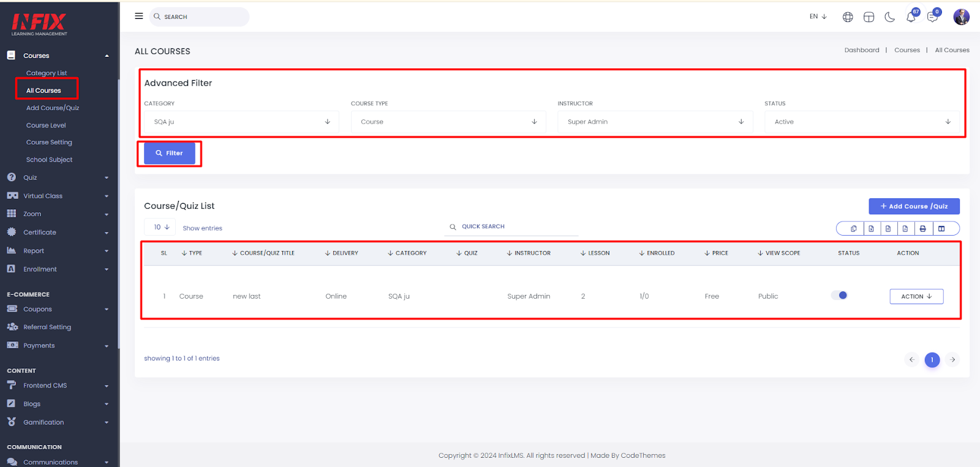
Task: Click the Blogs edit icon
Action: pos(11,403)
